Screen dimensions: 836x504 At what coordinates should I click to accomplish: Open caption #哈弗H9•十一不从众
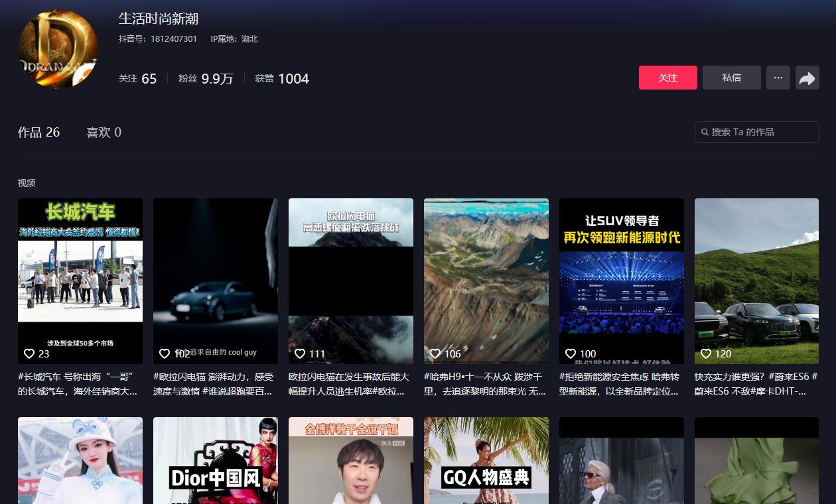pyautogui.click(x=485, y=384)
